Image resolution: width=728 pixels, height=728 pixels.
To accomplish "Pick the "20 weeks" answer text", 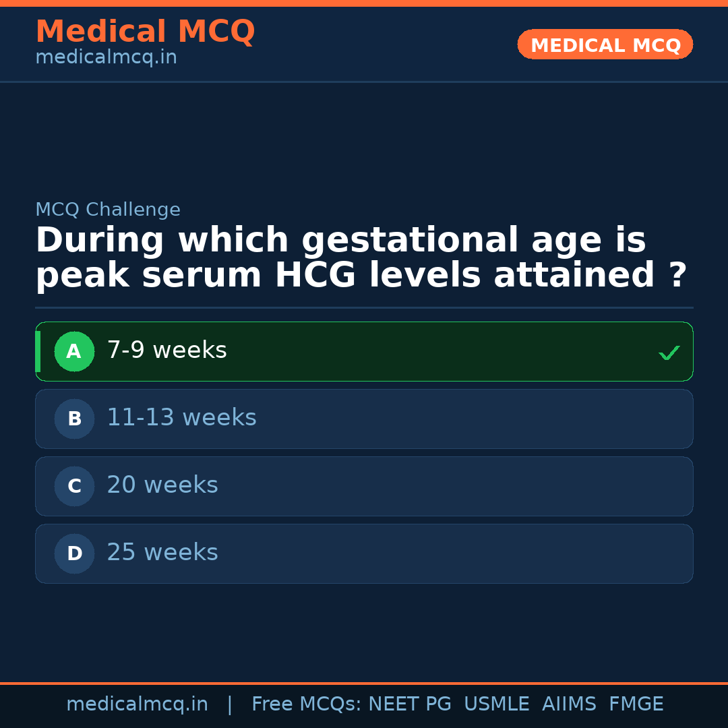I will 162,485.
